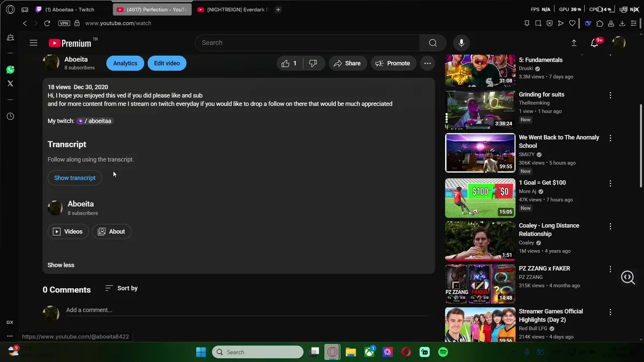Select the Perfection - YouTube tab
The width and height of the screenshot is (644, 362).
(x=151, y=10)
